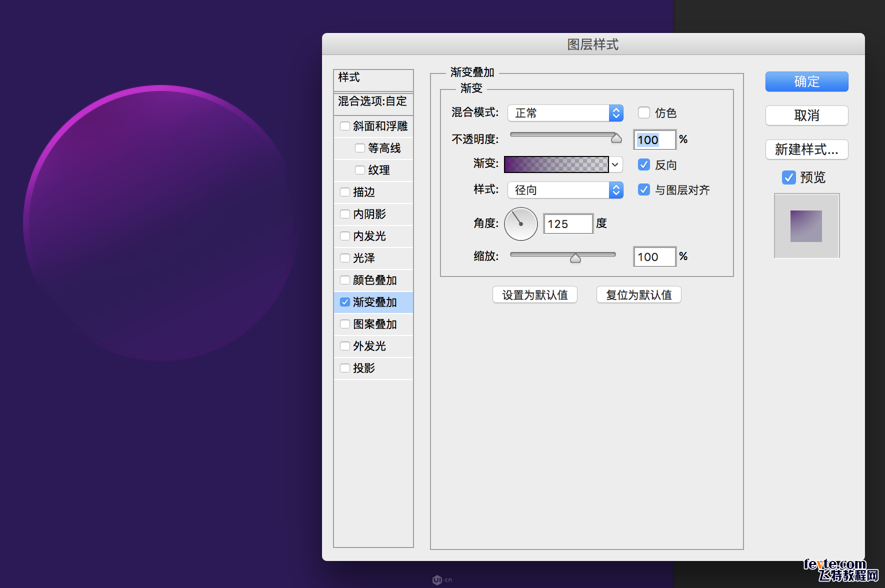Uncheck 与图层对齐 align with layer
Screen dimensions: 885x588
click(x=644, y=189)
